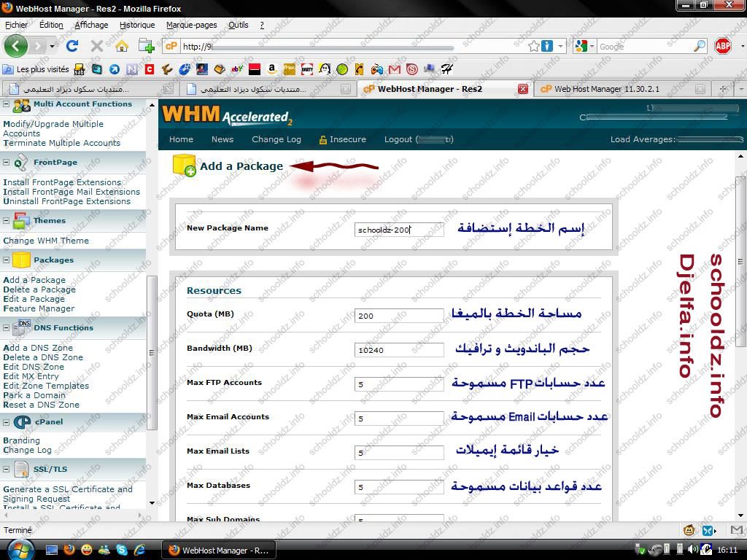The image size is (747, 560).
Task: Click the DNS Functions section icon
Action: pyautogui.click(x=22, y=327)
